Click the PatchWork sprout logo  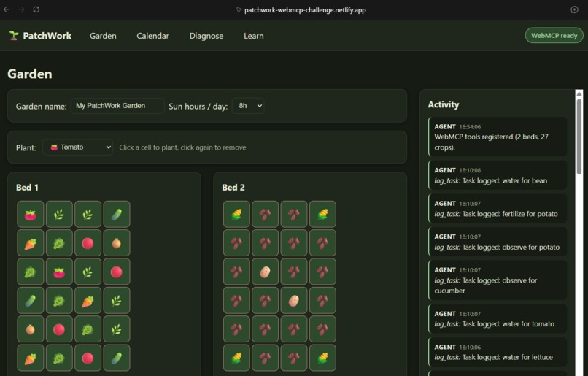point(14,36)
